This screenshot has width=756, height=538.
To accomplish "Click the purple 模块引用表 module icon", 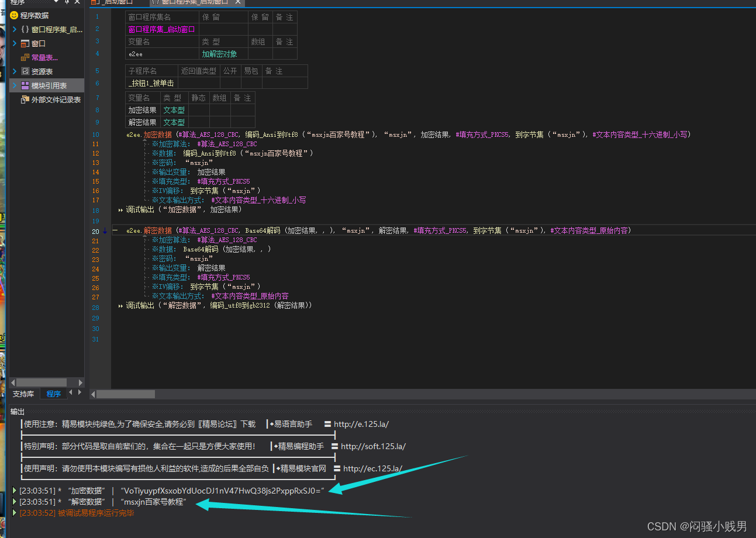I will click(25, 85).
